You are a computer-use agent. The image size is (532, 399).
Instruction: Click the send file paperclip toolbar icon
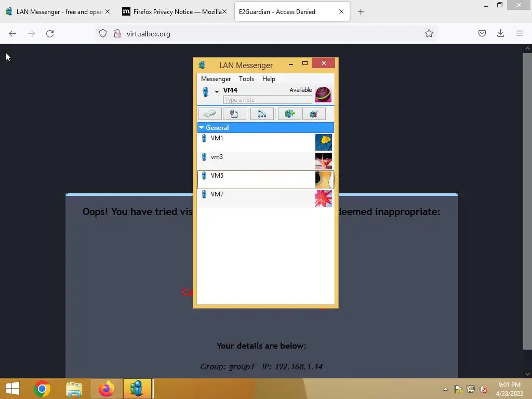click(x=234, y=114)
